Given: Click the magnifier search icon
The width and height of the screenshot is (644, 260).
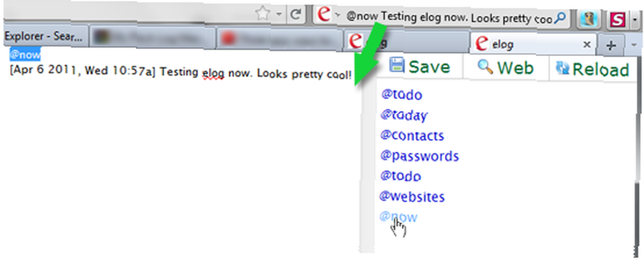Looking at the screenshot, I should pyautogui.click(x=560, y=17).
